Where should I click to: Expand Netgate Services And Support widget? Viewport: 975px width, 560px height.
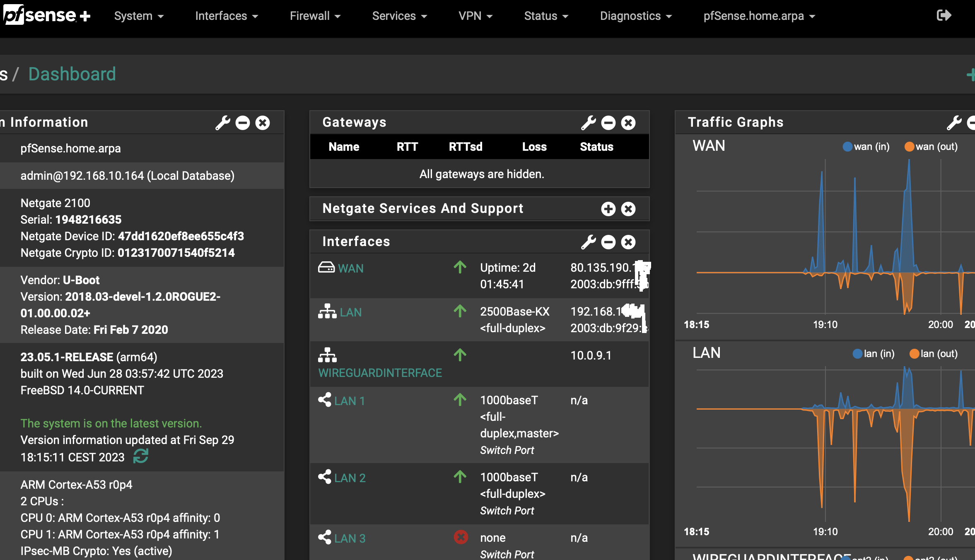(x=608, y=209)
